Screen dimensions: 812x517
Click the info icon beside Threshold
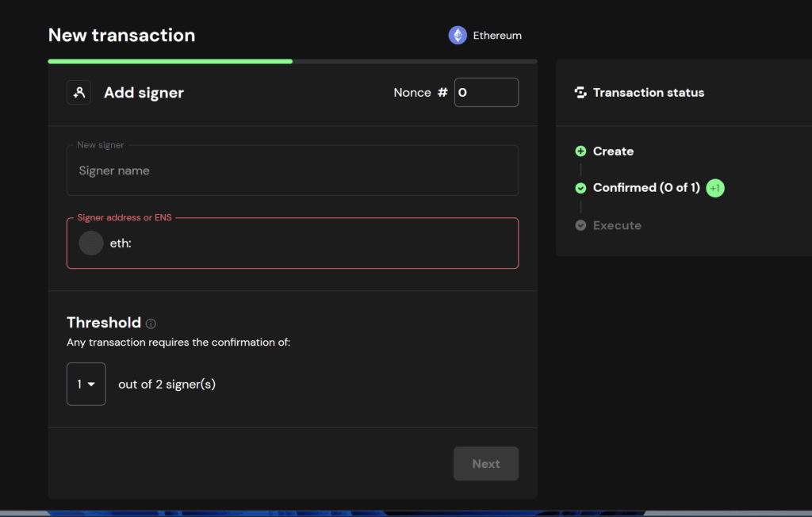pos(151,324)
